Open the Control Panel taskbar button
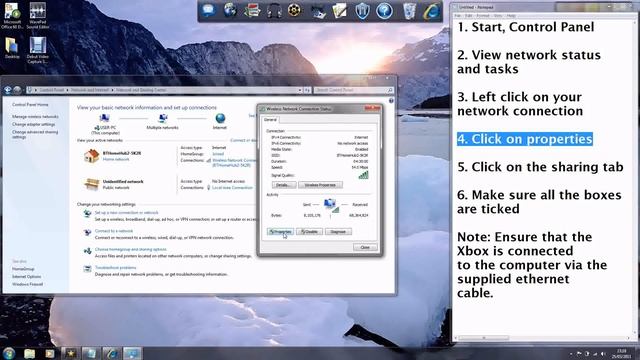Screen dimensions: 640x360 [x=132, y=353]
